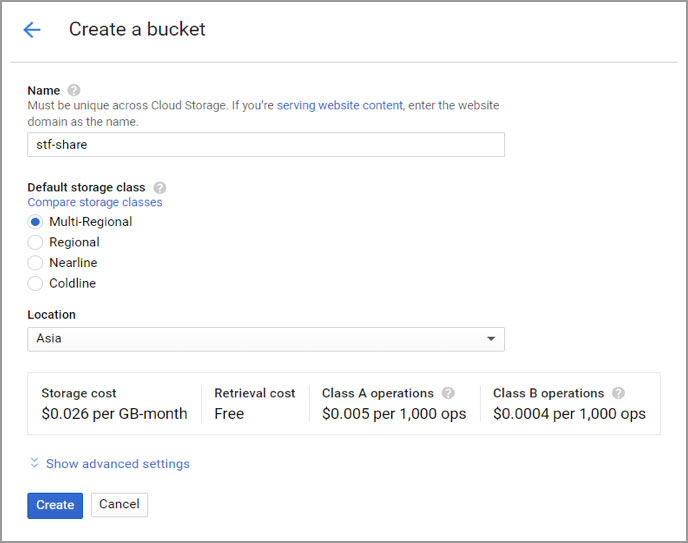688x543 pixels.
Task: Go back using the blue arrow
Action: [x=32, y=30]
